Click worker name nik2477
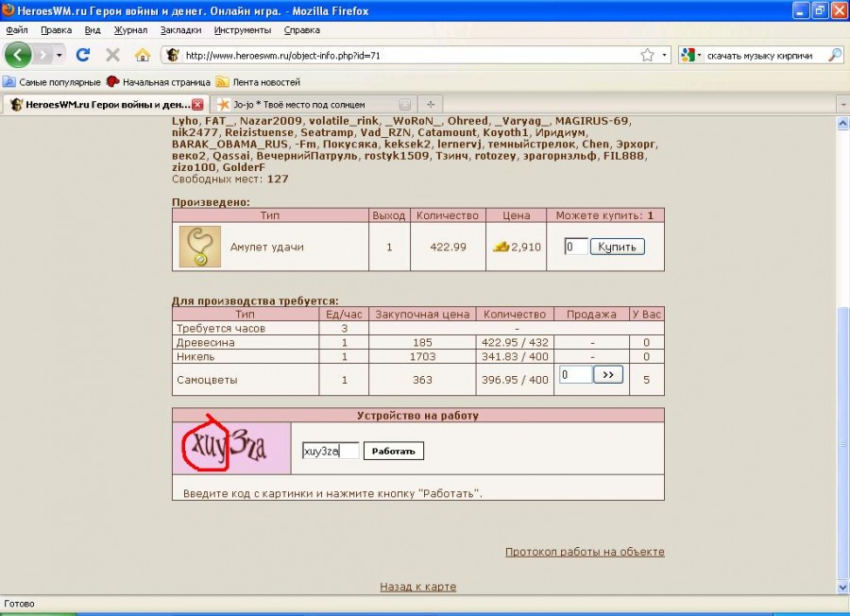The height and width of the screenshot is (616, 850). pyautogui.click(x=195, y=132)
